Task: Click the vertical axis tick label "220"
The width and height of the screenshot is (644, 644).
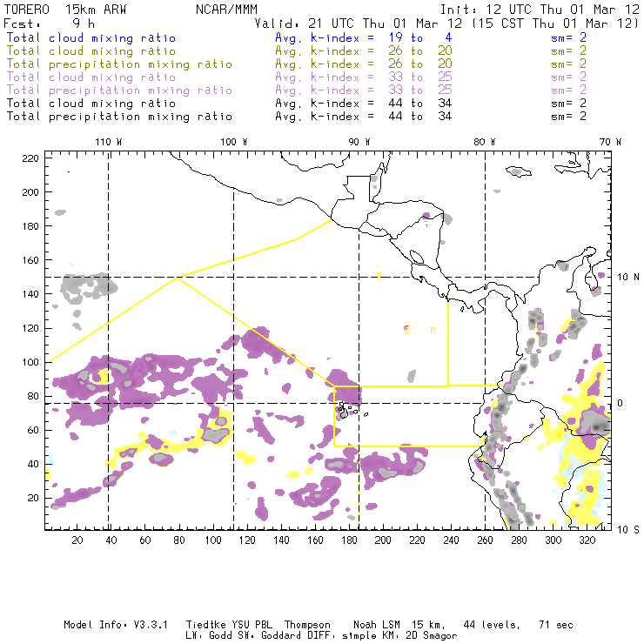Action: click(x=30, y=158)
